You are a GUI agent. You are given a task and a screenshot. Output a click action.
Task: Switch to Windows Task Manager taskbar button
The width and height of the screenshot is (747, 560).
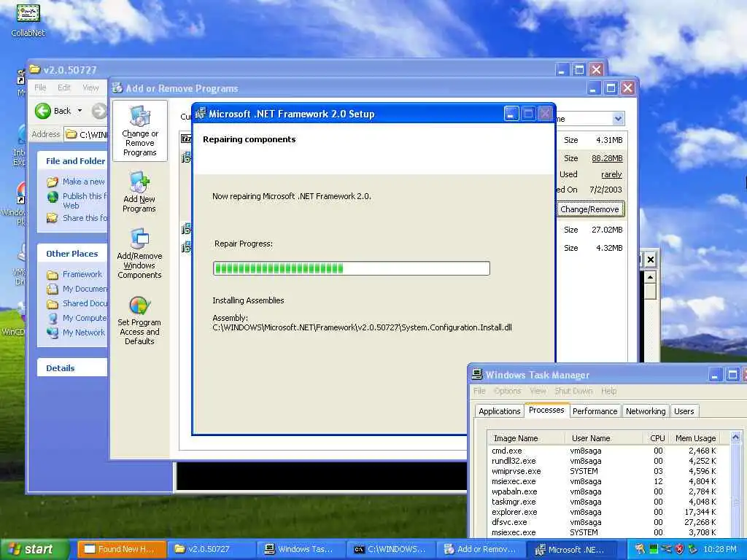(301, 549)
